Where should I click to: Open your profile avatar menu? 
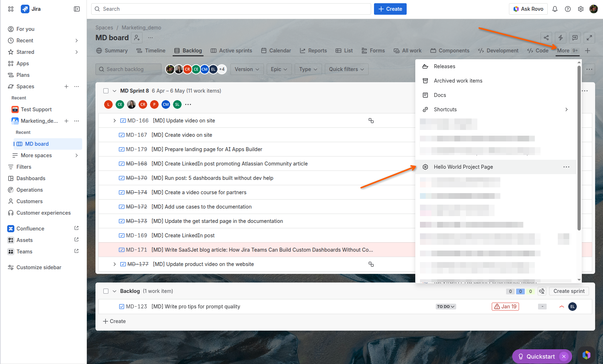(594, 9)
